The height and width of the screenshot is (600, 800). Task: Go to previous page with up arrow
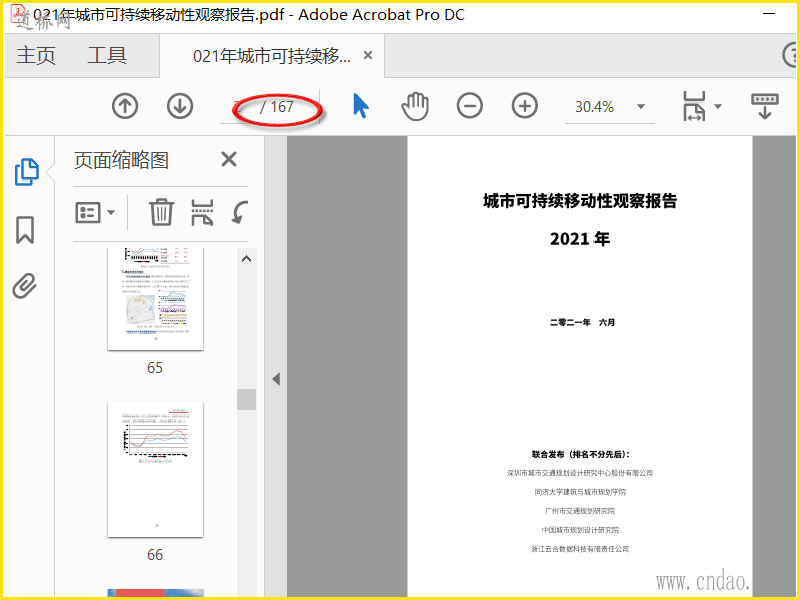point(125,106)
